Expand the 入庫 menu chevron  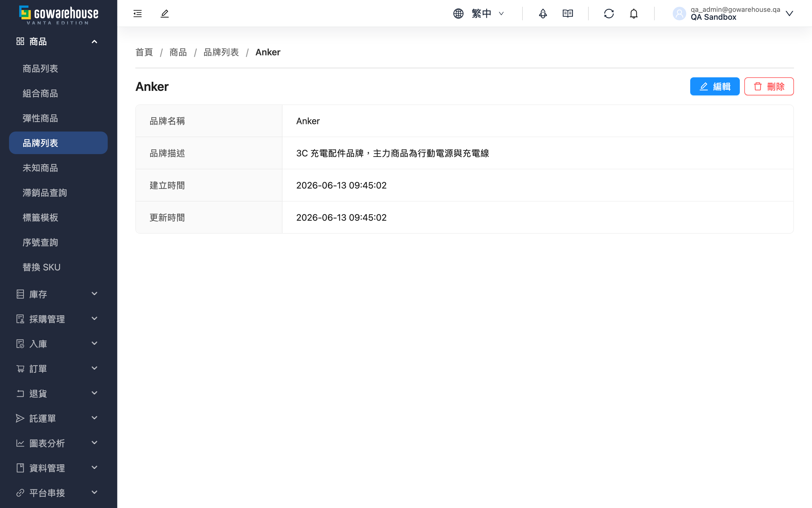click(95, 343)
